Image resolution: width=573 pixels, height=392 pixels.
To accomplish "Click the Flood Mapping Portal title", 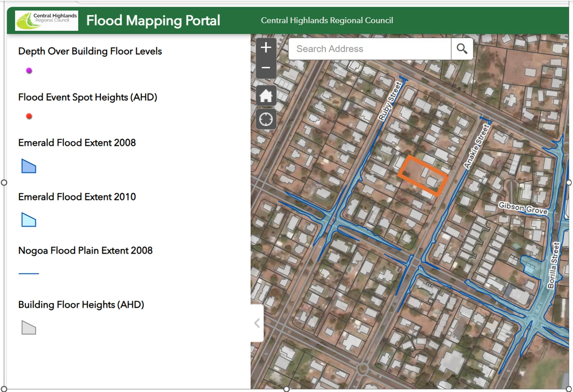I will [x=153, y=20].
